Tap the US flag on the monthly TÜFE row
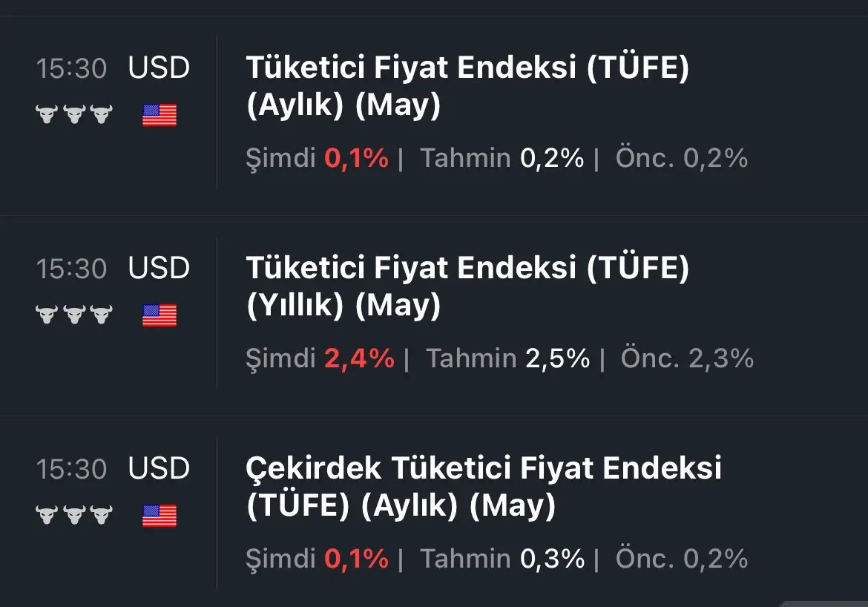This screenshot has width=868, height=607. point(160,115)
